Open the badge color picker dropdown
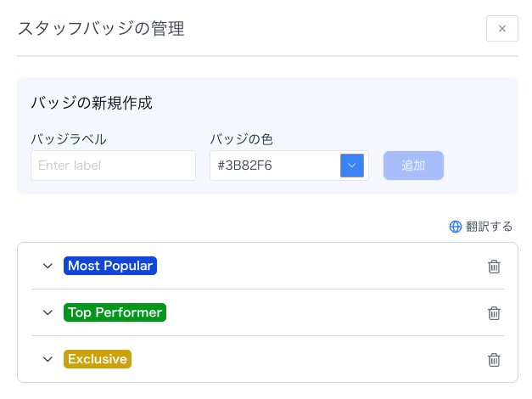Viewport: 532px width, 399px height. (x=352, y=166)
